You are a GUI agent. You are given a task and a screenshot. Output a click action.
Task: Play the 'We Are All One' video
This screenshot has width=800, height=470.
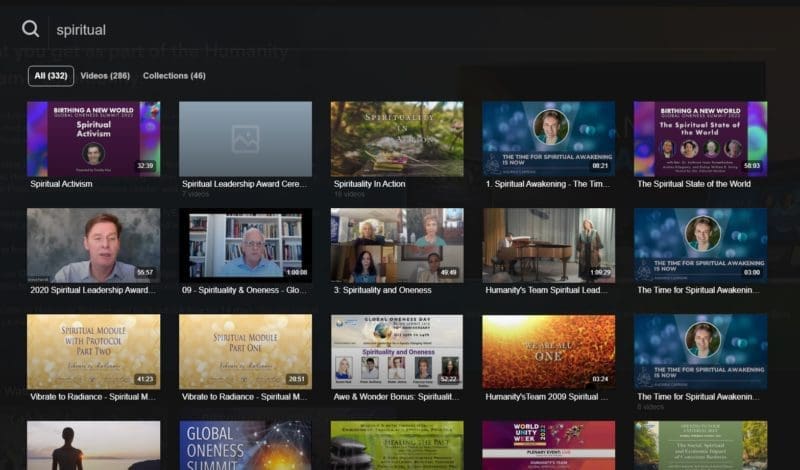point(548,352)
